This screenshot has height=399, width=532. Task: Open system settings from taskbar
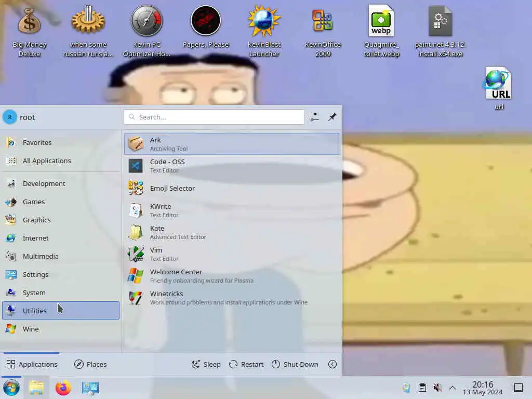point(90,388)
